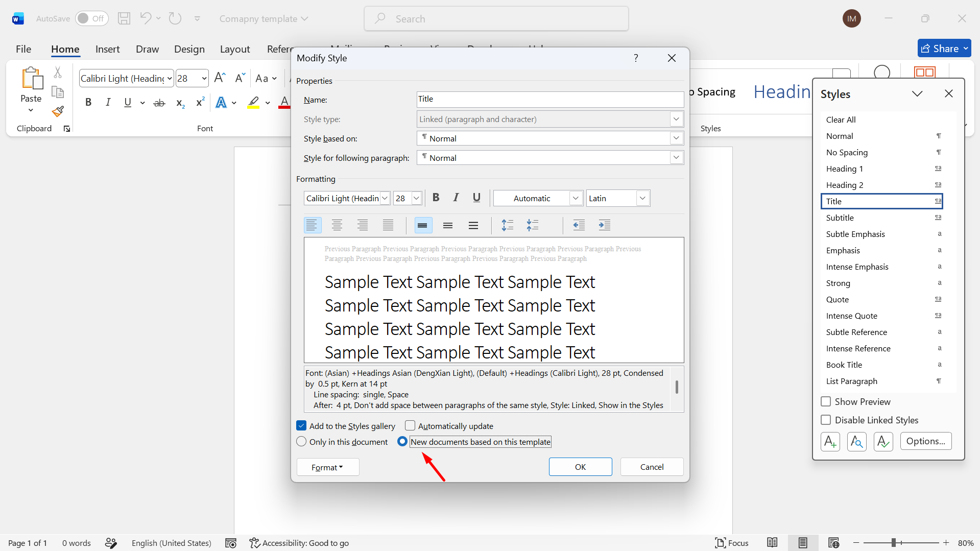Select single line spacing icon
This screenshot has width=980, height=551.
pyautogui.click(x=423, y=225)
